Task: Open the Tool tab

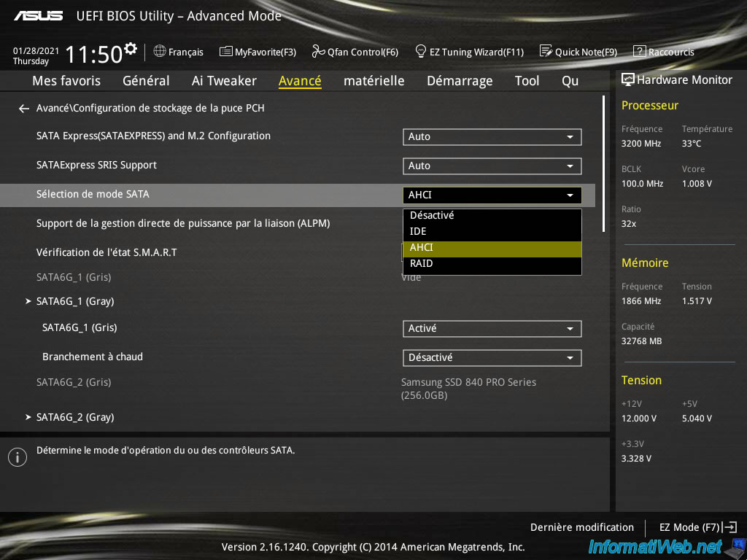Action: 527,81
